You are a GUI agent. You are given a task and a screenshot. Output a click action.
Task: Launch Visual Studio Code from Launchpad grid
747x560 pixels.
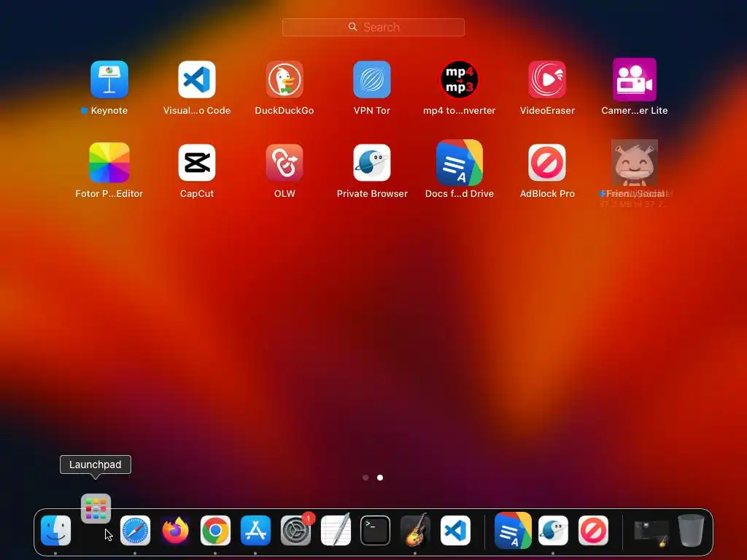click(x=197, y=79)
